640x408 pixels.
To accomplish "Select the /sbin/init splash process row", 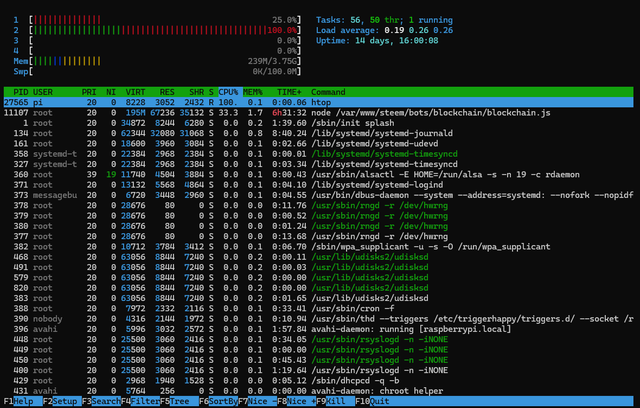I will (x=318, y=123).
